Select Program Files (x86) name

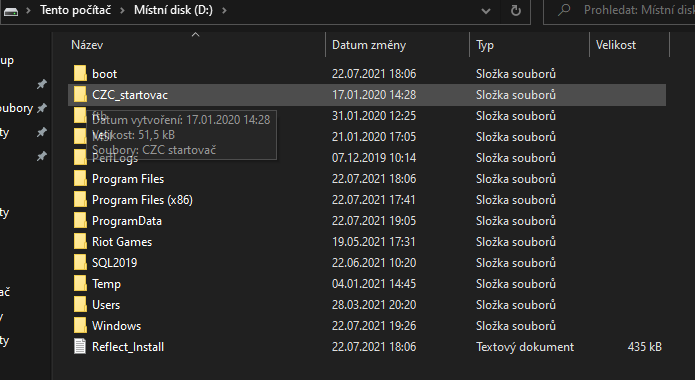(142, 200)
